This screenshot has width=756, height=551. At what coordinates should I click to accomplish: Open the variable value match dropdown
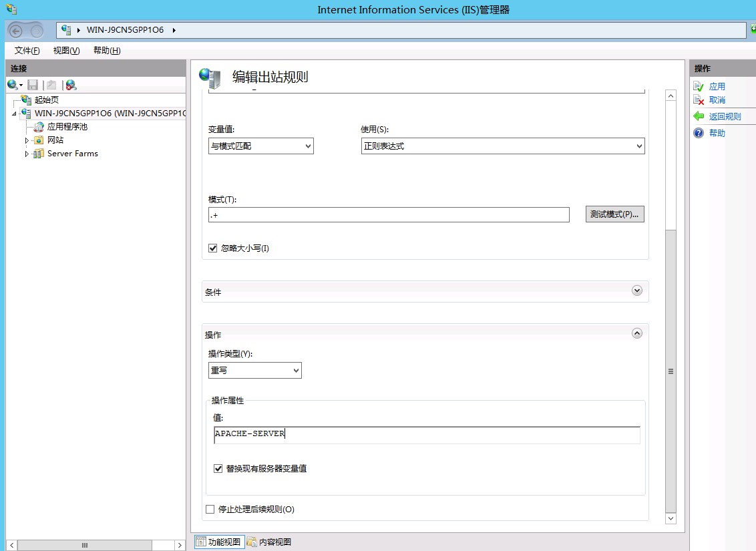point(261,146)
